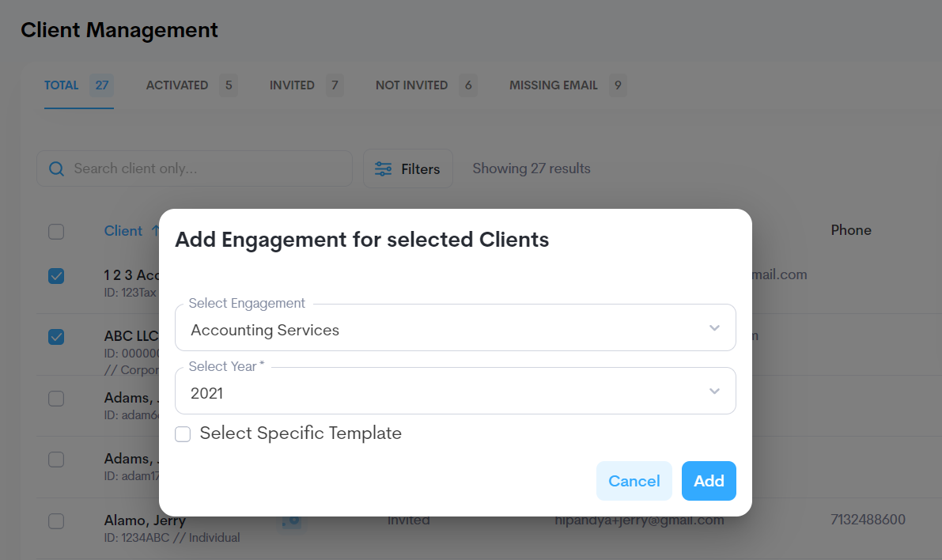
Task: Click the Add button to confirm
Action: tap(709, 481)
